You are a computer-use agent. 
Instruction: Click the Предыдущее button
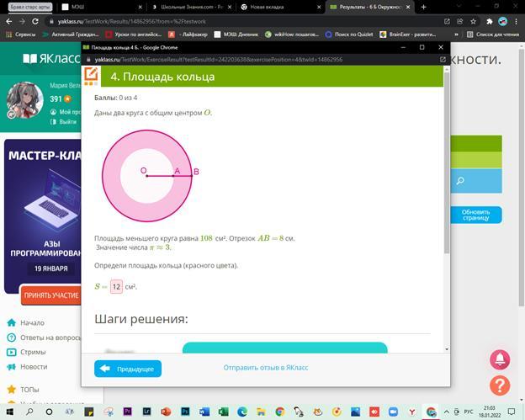pos(128,369)
